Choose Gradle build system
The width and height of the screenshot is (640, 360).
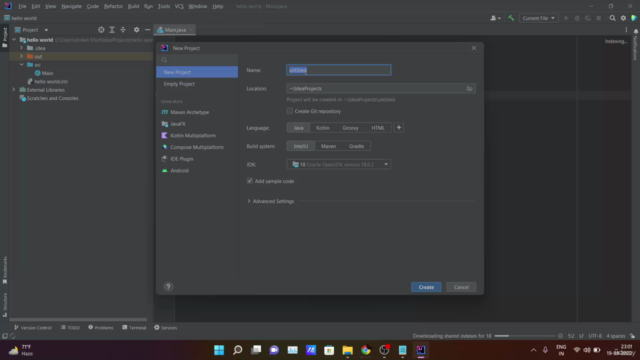[356, 146]
